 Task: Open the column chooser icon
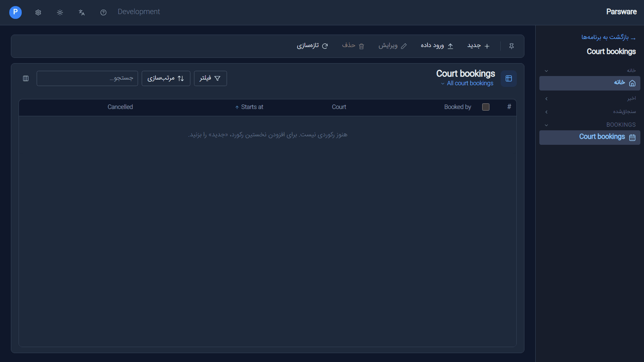tap(26, 78)
